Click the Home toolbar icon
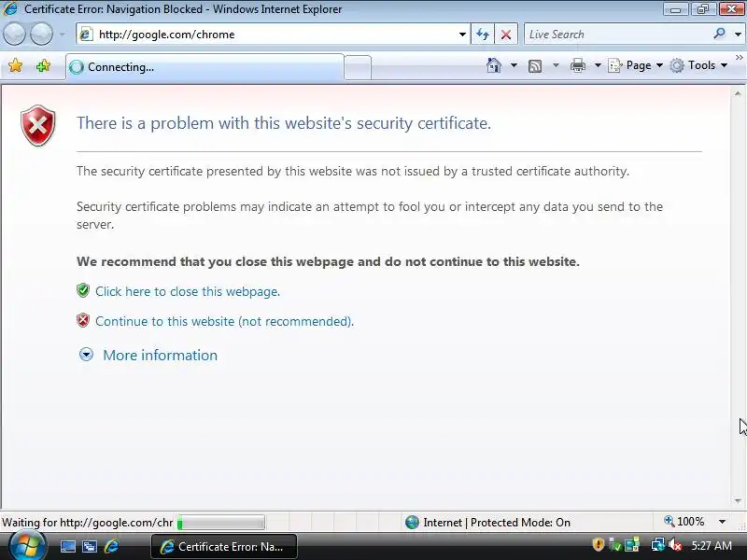The width and height of the screenshot is (747, 560). pyautogui.click(x=494, y=65)
